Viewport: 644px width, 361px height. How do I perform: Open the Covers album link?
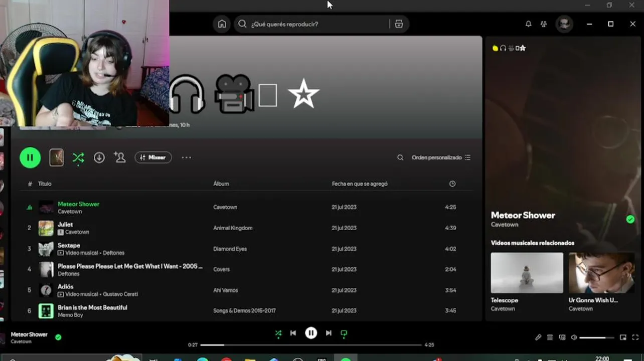[221, 269]
